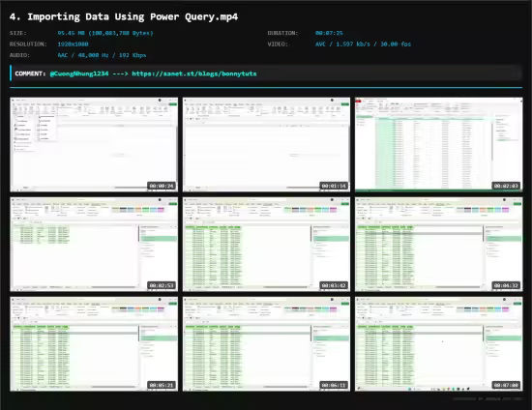Open the thumbnail stamped 00:05:21
Viewport: 532px width, 410px height.
94,344
